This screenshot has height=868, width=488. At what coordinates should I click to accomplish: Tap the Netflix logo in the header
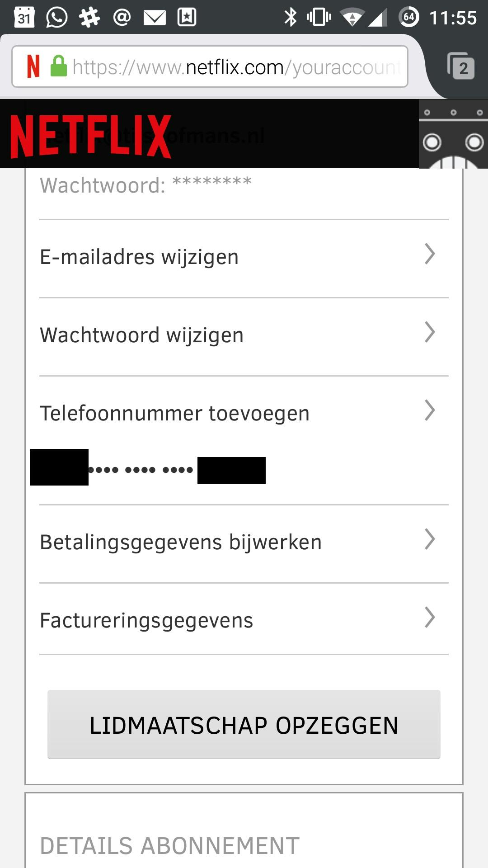point(90,136)
